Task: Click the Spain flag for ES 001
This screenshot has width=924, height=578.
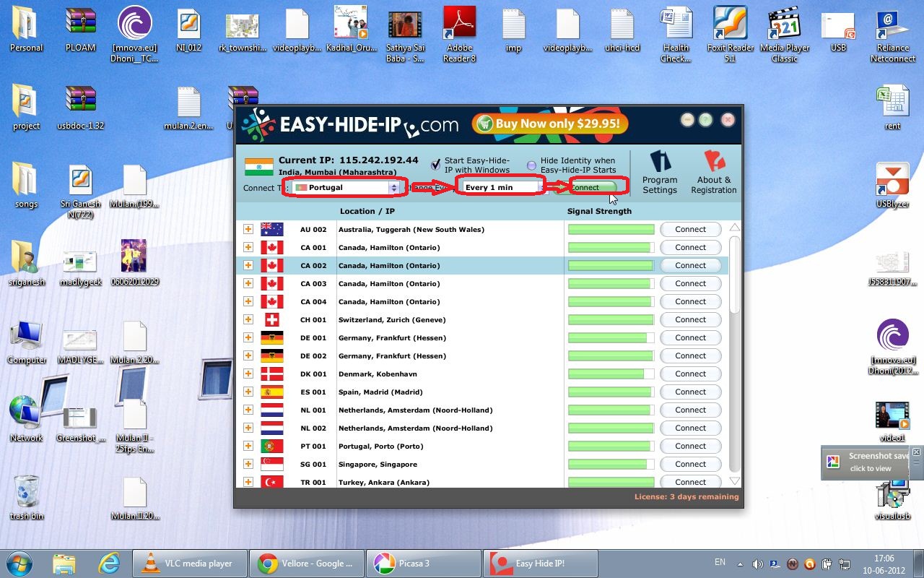Action: click(x=271, y=392)
